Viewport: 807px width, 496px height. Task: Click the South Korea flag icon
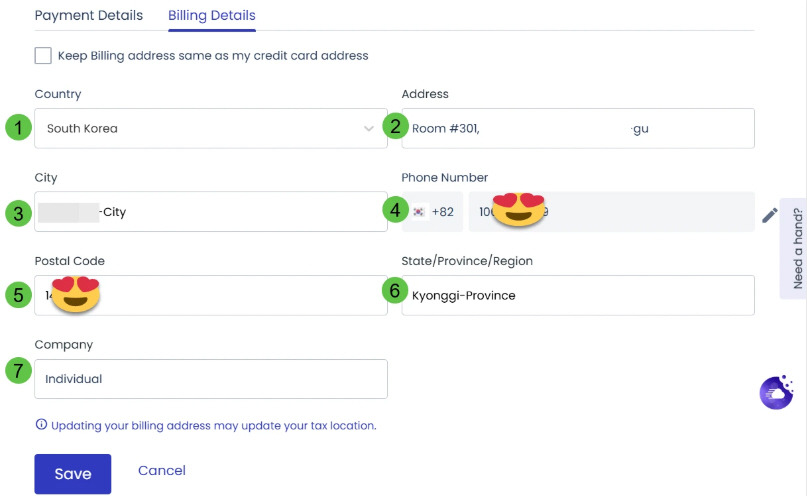pyautogui.click(x=419, y=211)
